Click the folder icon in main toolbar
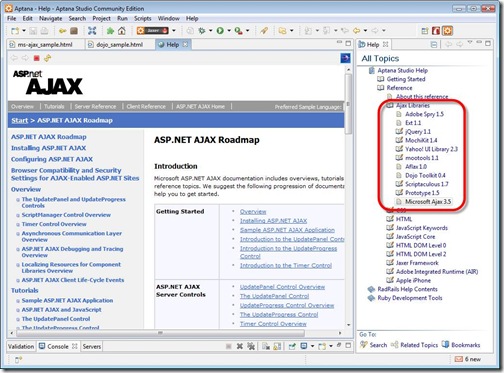Screen dimensions: 504x373 coord(282,31)
